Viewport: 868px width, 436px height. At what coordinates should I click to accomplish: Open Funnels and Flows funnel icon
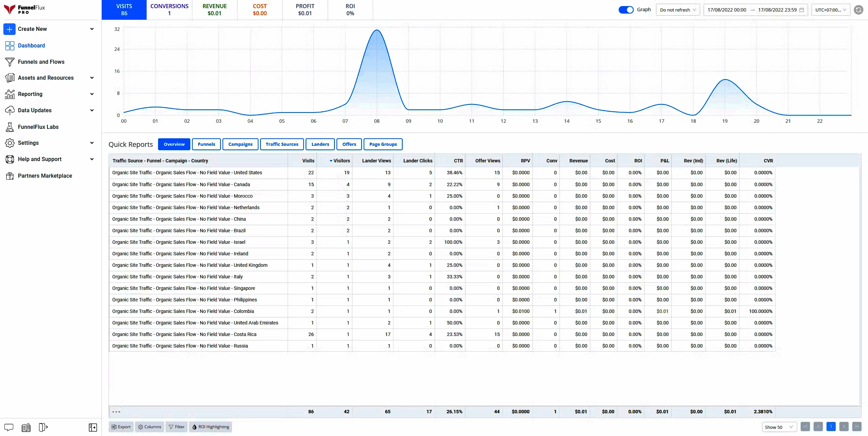pyautogui.click(x=10, y=62)
